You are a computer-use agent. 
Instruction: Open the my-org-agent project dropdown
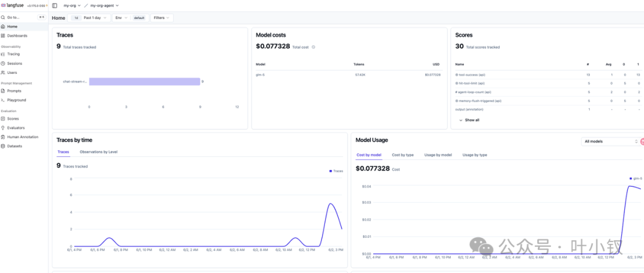tap(104, 6)
